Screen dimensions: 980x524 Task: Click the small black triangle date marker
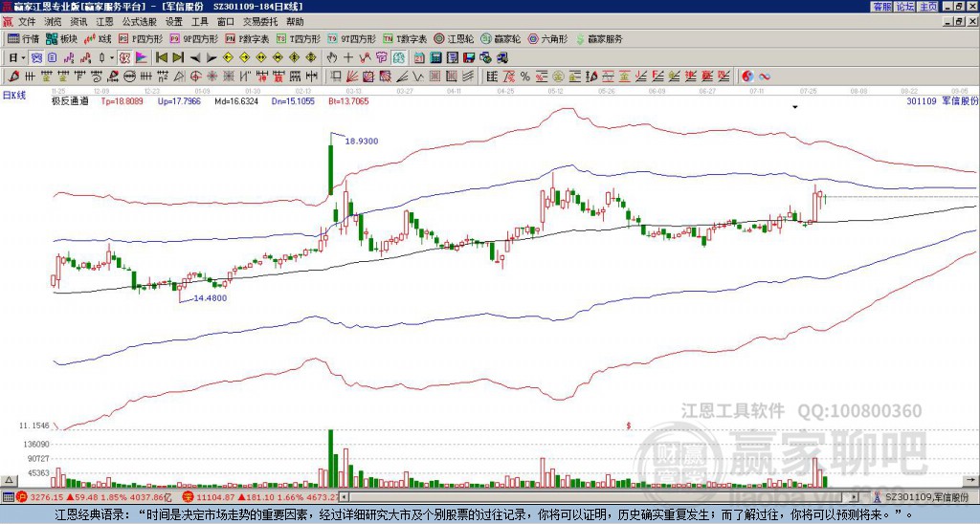point(795,107)
